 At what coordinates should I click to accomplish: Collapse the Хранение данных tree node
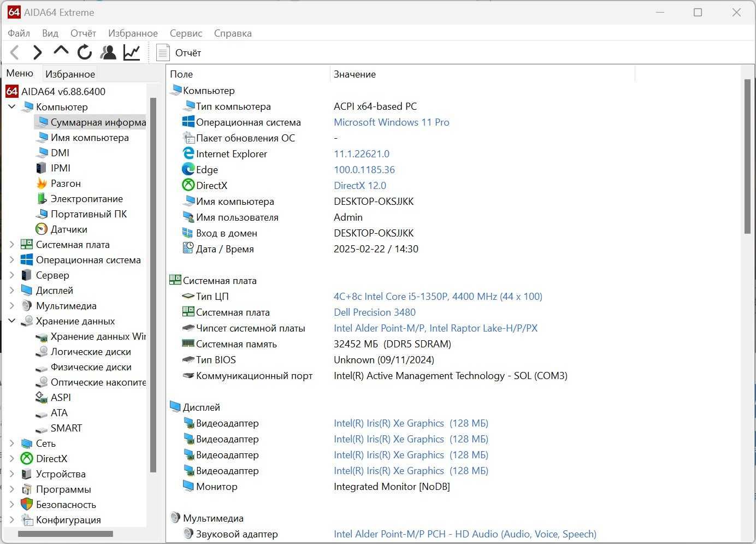point(11,321)
